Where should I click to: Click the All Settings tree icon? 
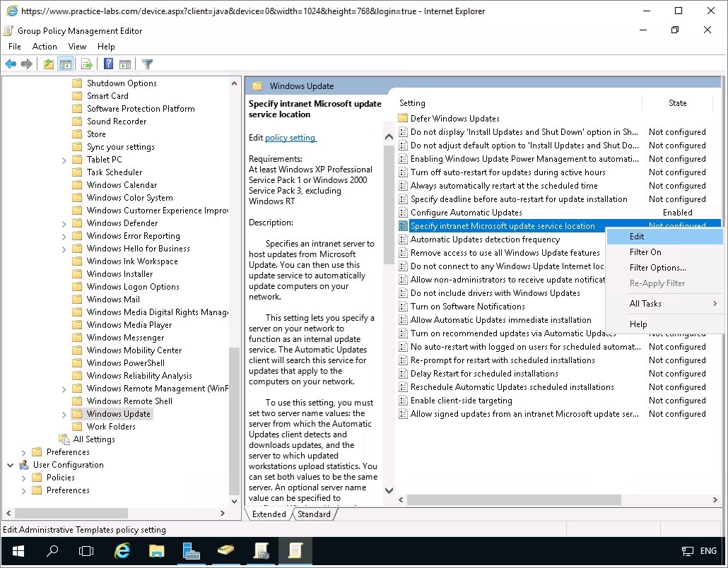64,439
